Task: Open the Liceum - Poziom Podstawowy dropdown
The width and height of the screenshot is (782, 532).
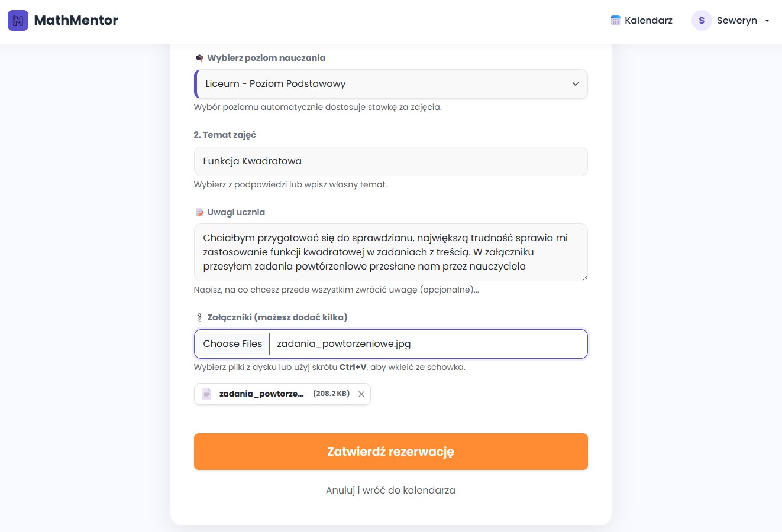Action: [391, 84]
